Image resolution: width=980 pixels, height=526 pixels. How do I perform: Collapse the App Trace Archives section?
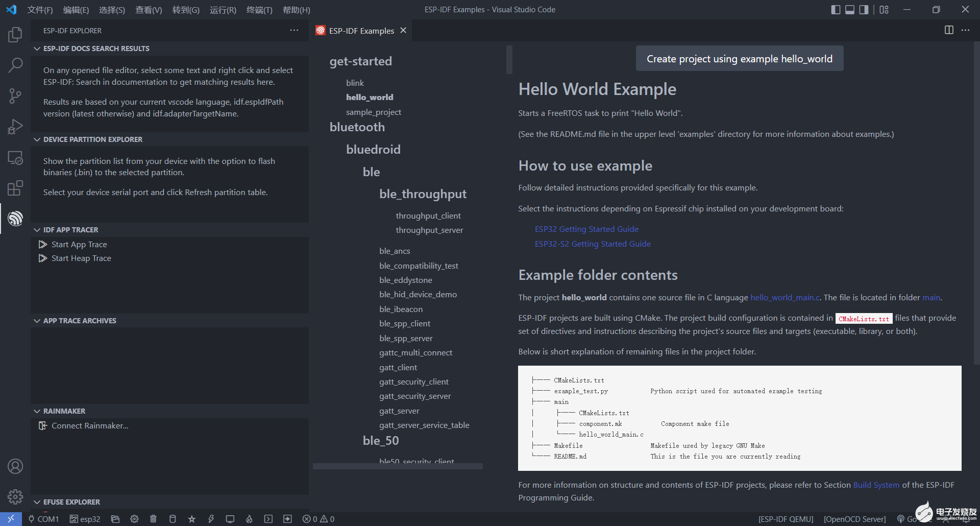pyautogui.click(x=169, y=321)
